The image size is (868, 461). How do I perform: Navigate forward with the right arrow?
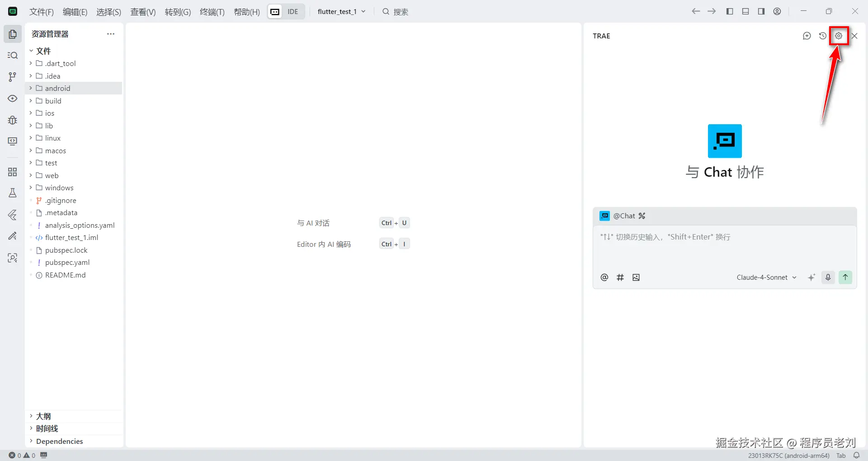click(x=712, y=11)
